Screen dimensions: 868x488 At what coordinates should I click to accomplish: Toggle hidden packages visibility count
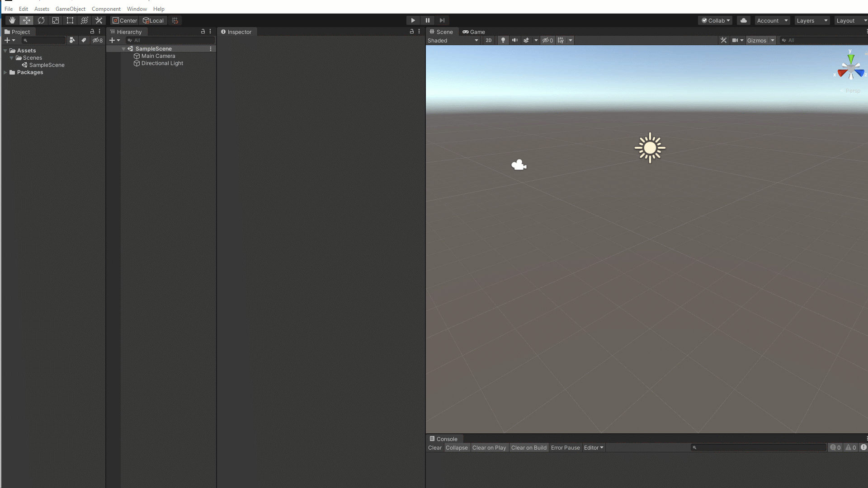pyautogui.click(x=98, y=40)
